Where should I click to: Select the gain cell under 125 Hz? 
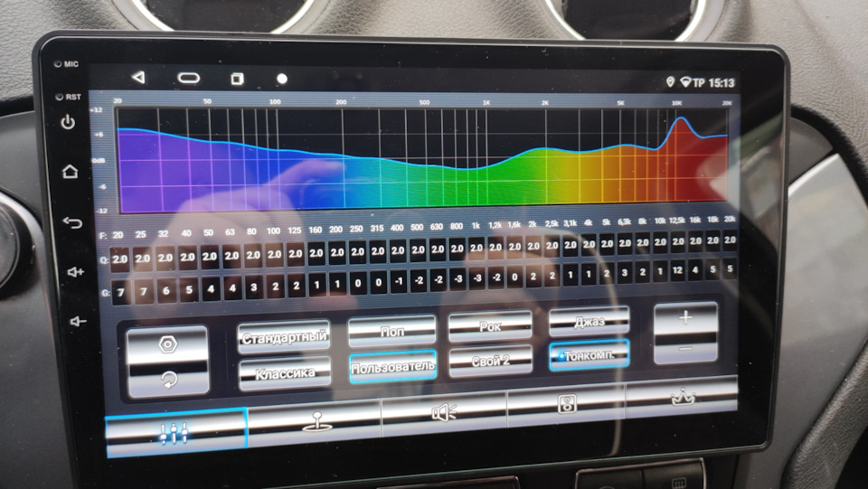pyautogui.click(x=297, y=286)
